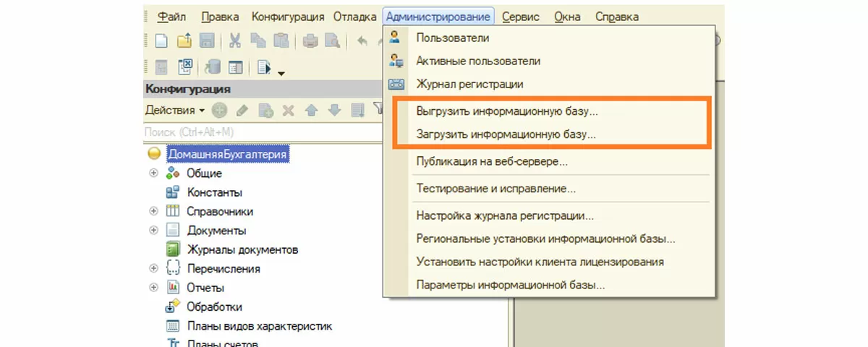Viewport: 868px width, 347px height.
Task: Click the Open file folder icon
Action: point(184,41)
